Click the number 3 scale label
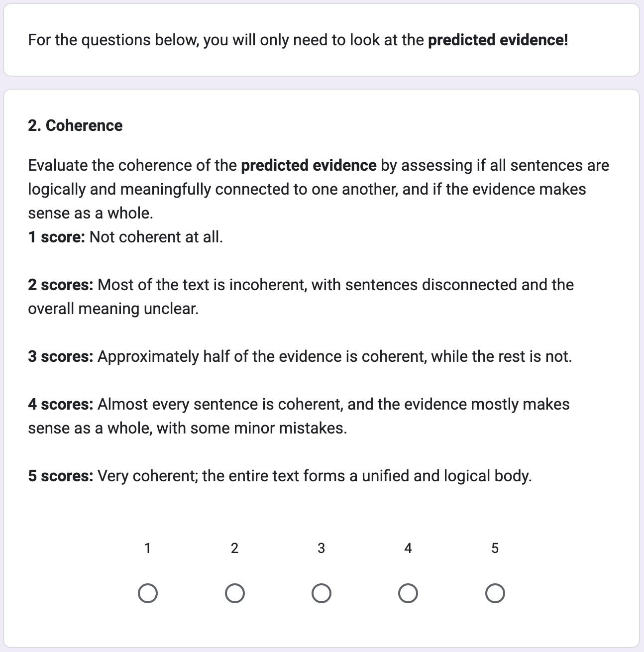644x652 pixels. pyautogui.click(x=322, y=548)
